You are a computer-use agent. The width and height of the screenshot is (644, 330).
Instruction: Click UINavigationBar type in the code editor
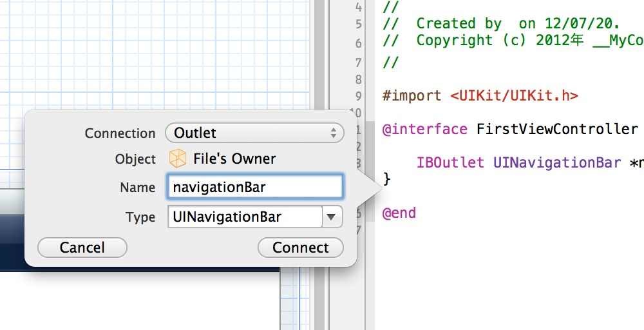click(x=557, y=162)
